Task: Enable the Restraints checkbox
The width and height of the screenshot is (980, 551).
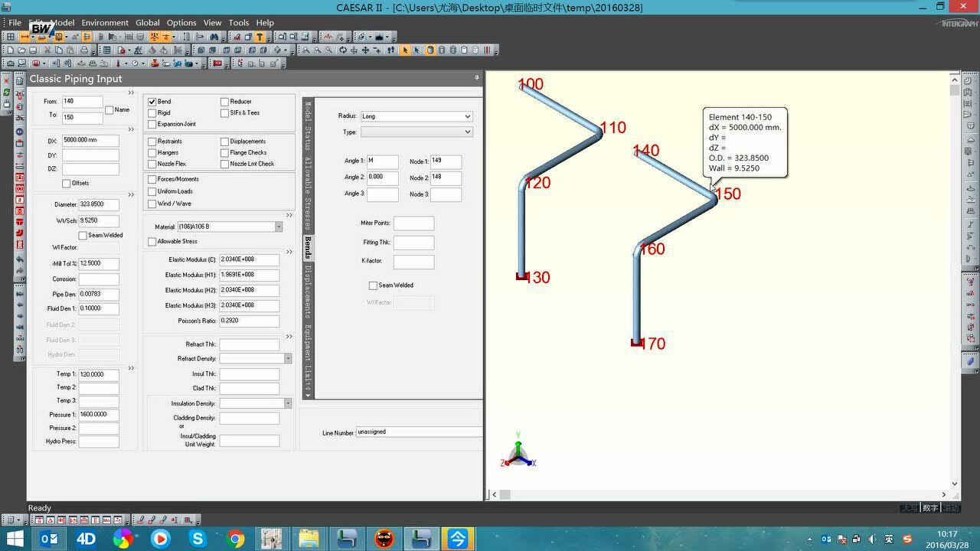Action: [152, 142]
